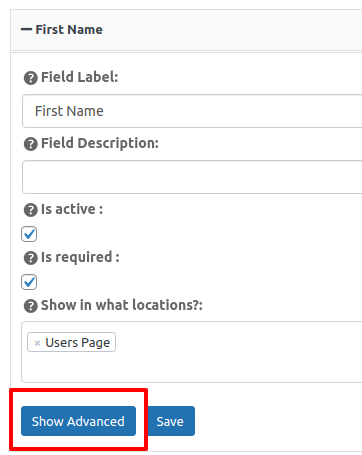Click help icon next to Is required

point(31,258)
